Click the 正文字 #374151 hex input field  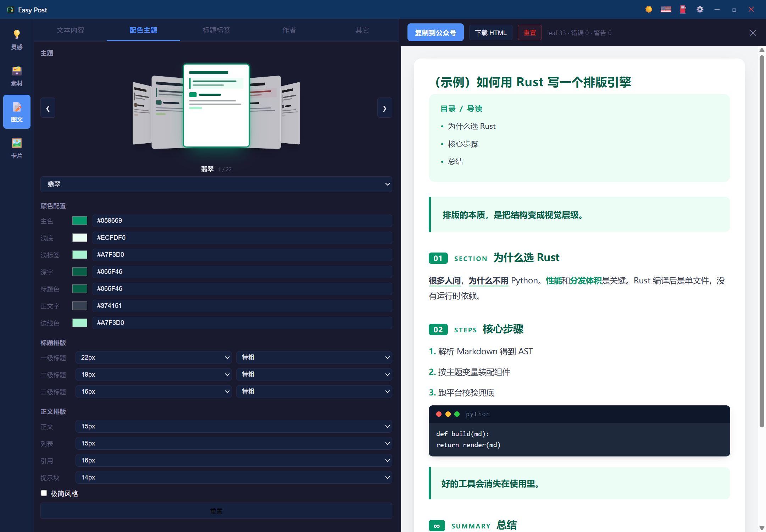point(242,306)
